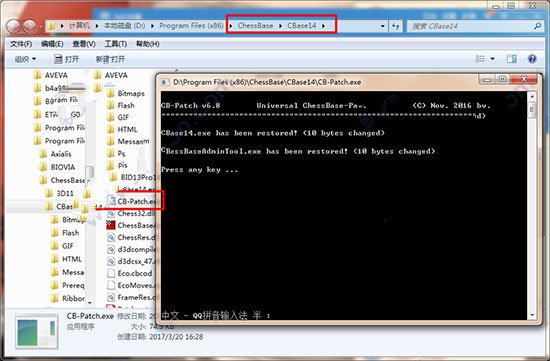Select the Ps folder in file list

click(x=116, y=153)
